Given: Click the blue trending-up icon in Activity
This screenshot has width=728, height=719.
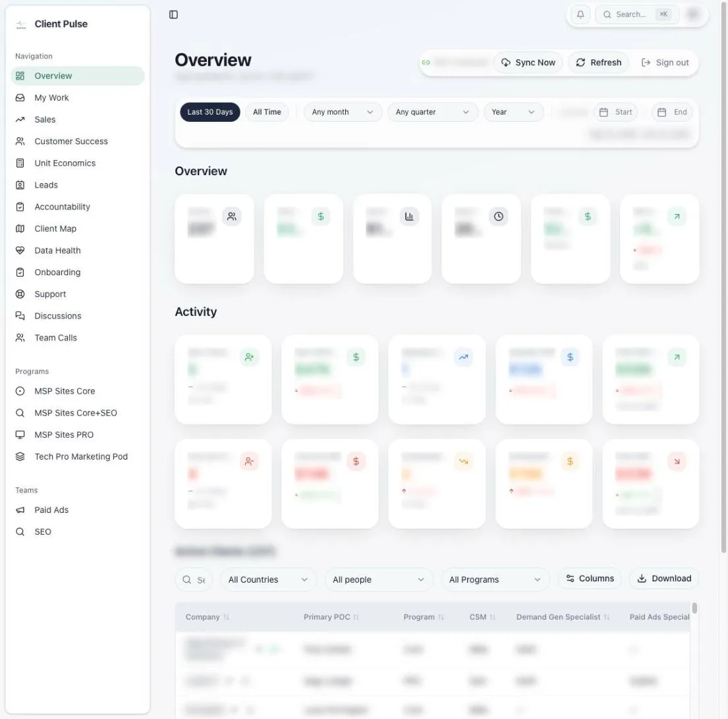Looking at the screenshot, I should point(463,357).
